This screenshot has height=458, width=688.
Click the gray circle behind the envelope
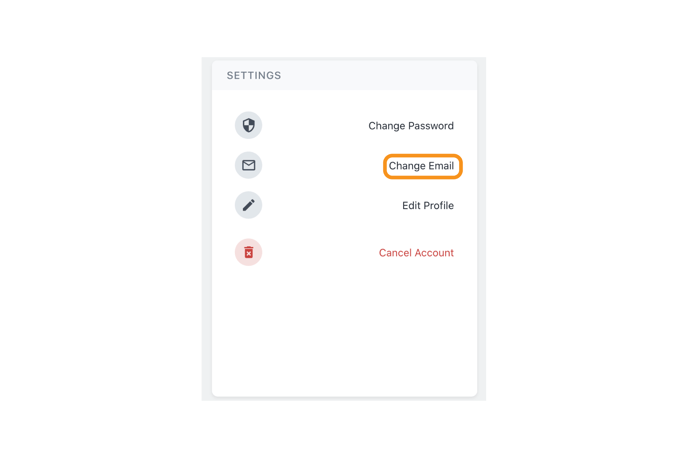point(248,165)
